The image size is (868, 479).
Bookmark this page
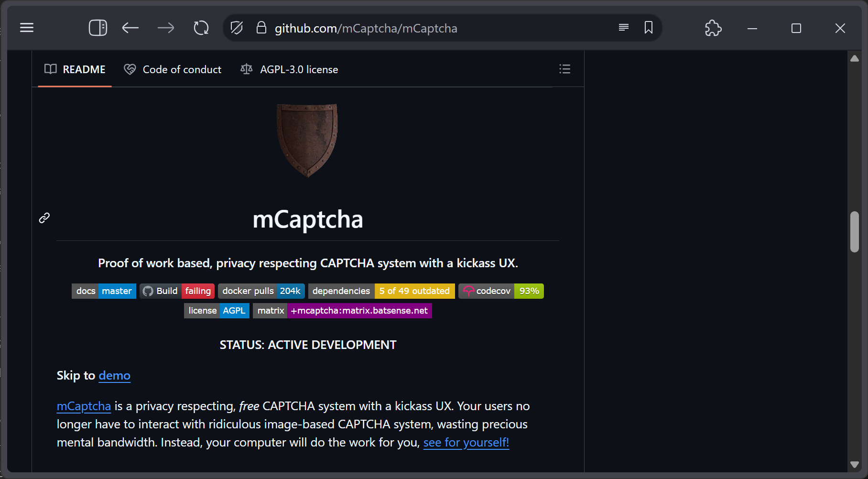click(649, 28)
